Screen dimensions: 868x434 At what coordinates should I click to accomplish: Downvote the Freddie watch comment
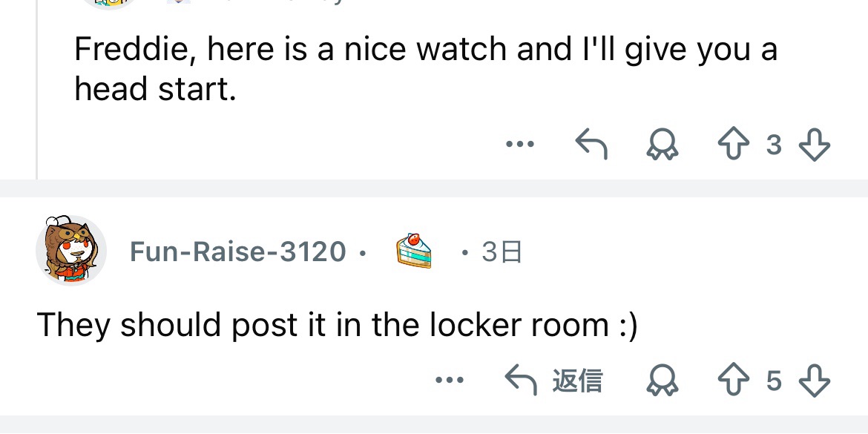814,145
